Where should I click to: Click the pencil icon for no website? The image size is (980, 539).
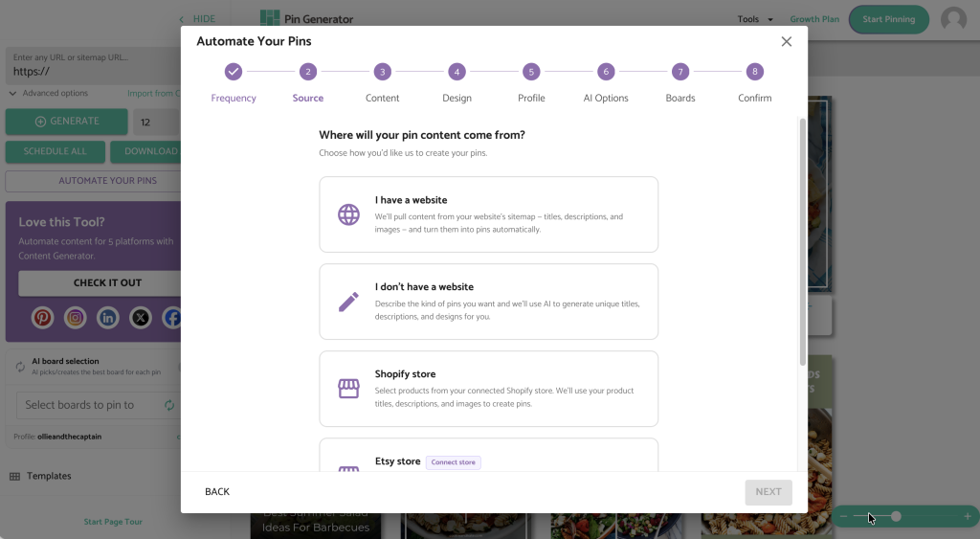coord(348,302)
